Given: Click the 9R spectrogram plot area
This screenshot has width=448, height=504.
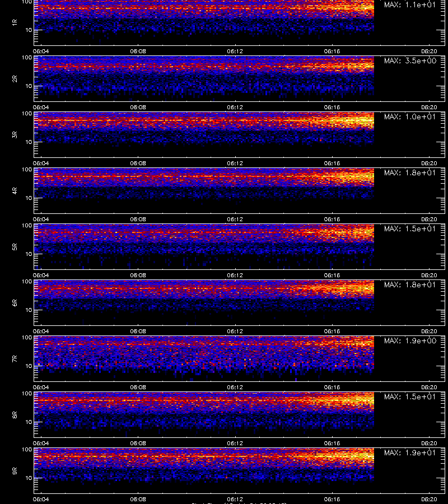Looking at the screenshot, I should tap(239, 470).
